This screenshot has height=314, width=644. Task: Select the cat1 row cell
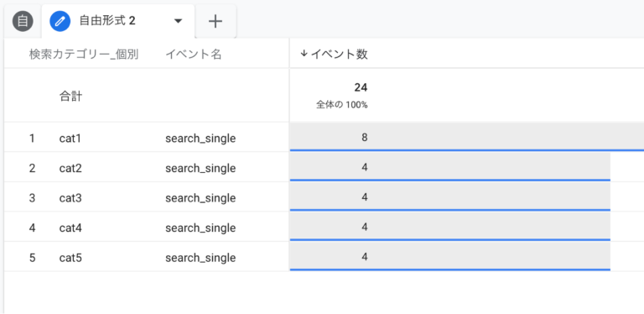click(70, 139)
